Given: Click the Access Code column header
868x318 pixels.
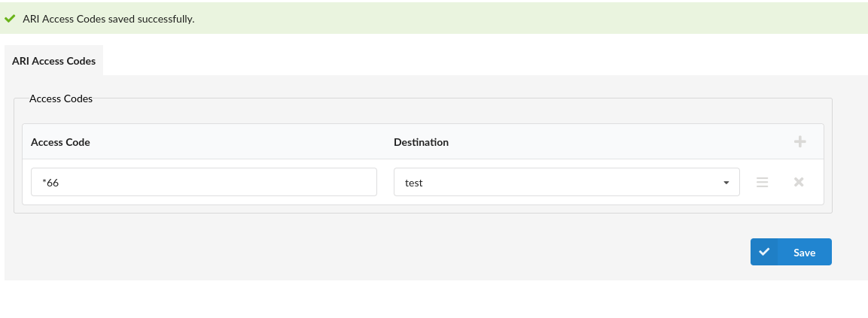Looking at the screenshot, I should (60, 142).
